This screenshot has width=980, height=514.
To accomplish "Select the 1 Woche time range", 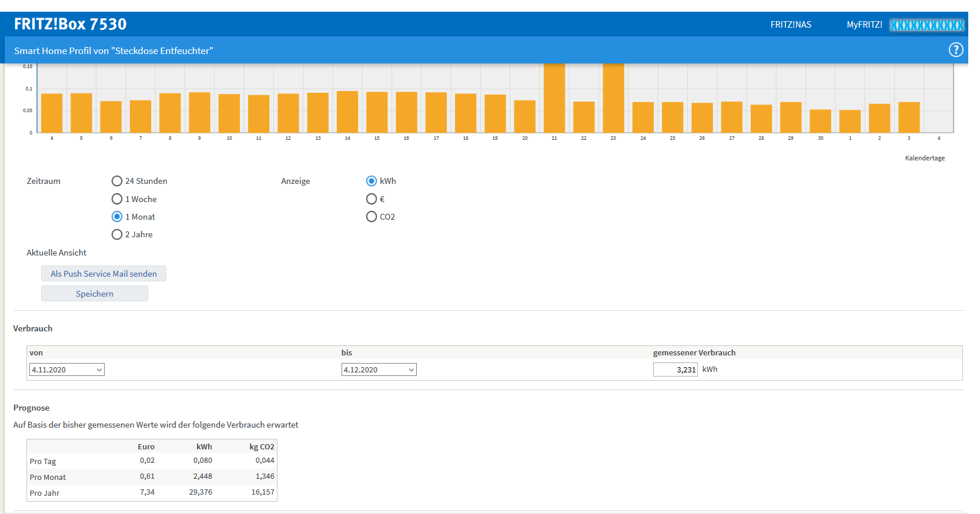I will [117, 199].
